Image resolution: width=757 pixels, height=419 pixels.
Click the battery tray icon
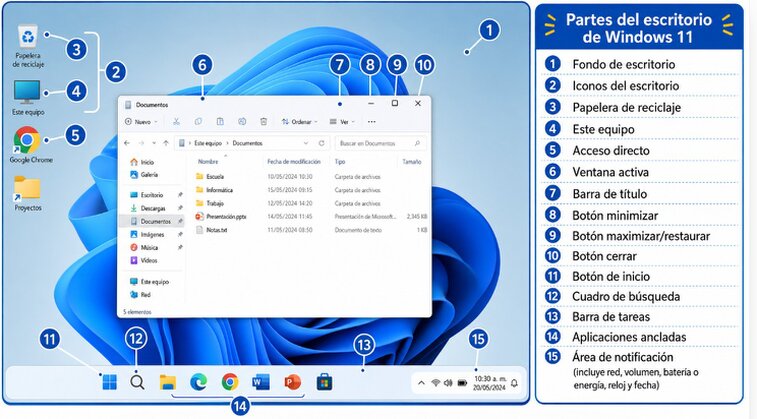pos(462,383)
